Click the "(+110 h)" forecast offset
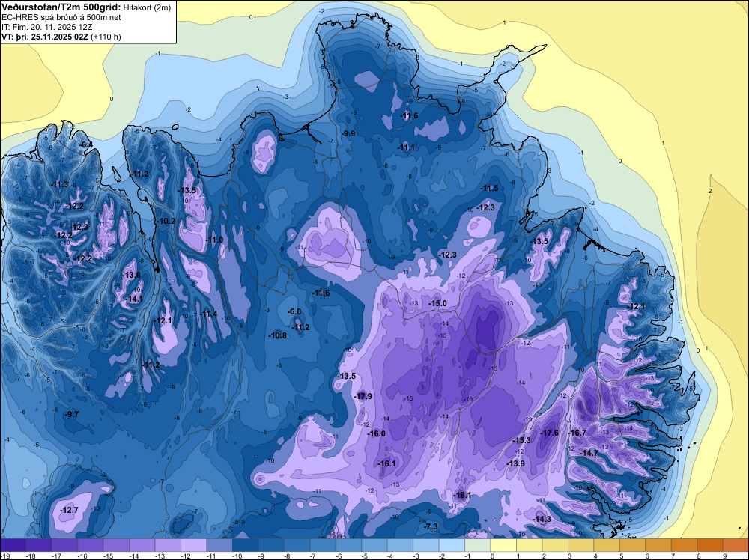The height and width of the screenshot is (560, 749). coord(106,37)
